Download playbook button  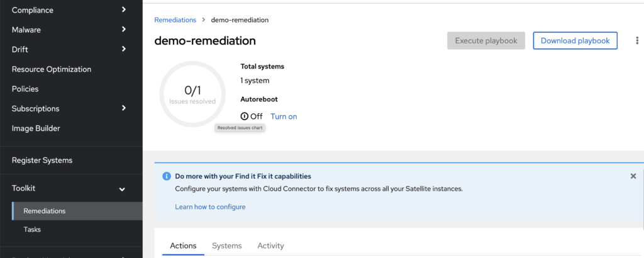point(575,41)
